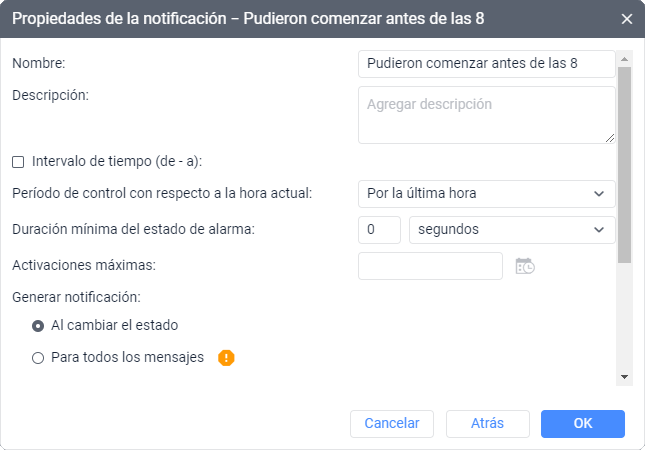Viewport: 645px width, 450px height.
Task: Click the empty scrollbar track below the thumb
Action: pos(624,317)
